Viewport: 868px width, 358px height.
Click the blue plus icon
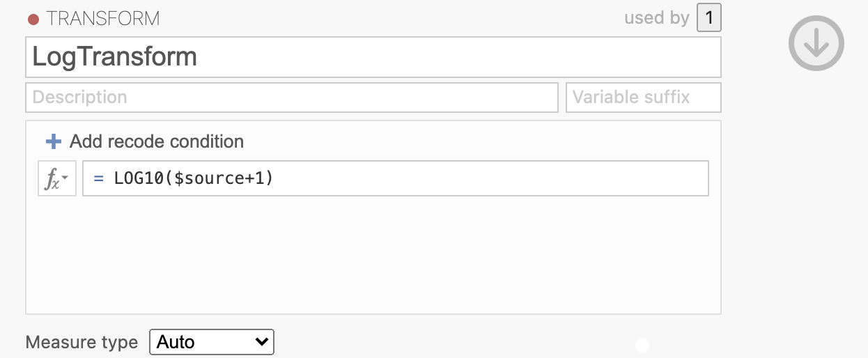[x=54, y=142]
